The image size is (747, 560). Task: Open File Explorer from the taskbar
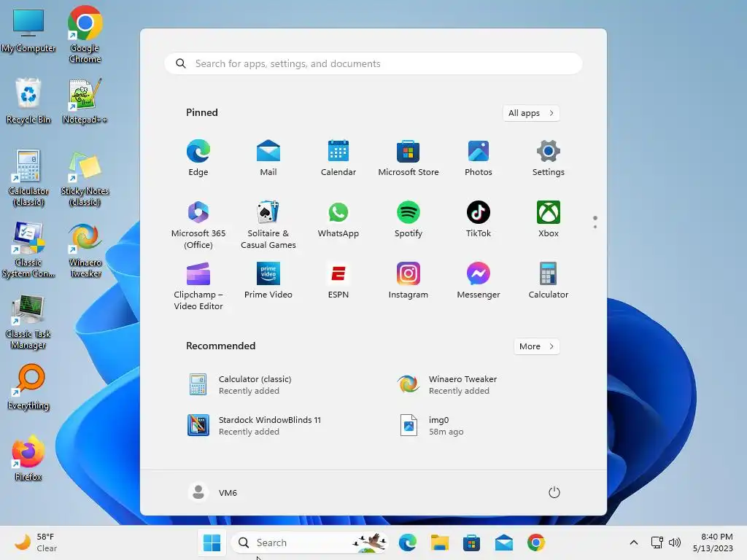(x=439, y=542)
